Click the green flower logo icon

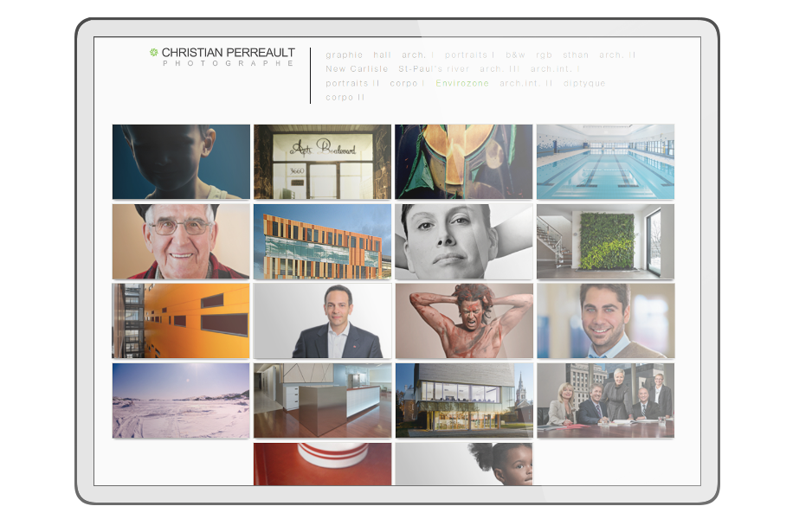[154, 53]
